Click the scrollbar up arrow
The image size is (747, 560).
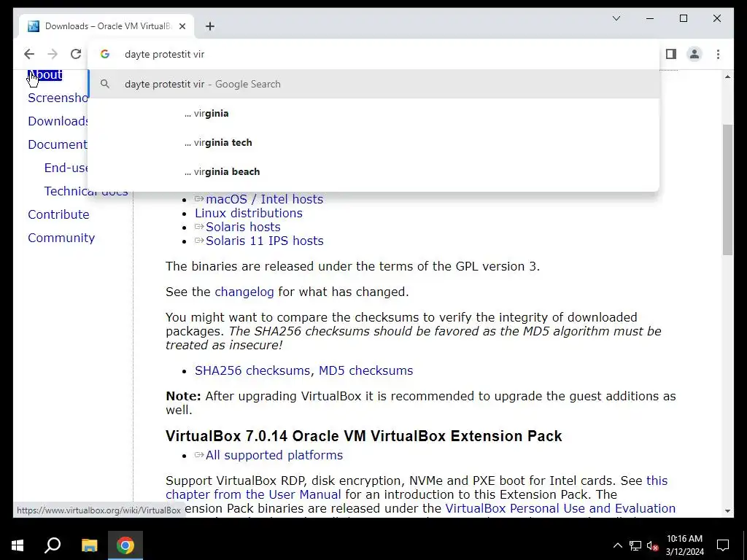tap(727, 77)
